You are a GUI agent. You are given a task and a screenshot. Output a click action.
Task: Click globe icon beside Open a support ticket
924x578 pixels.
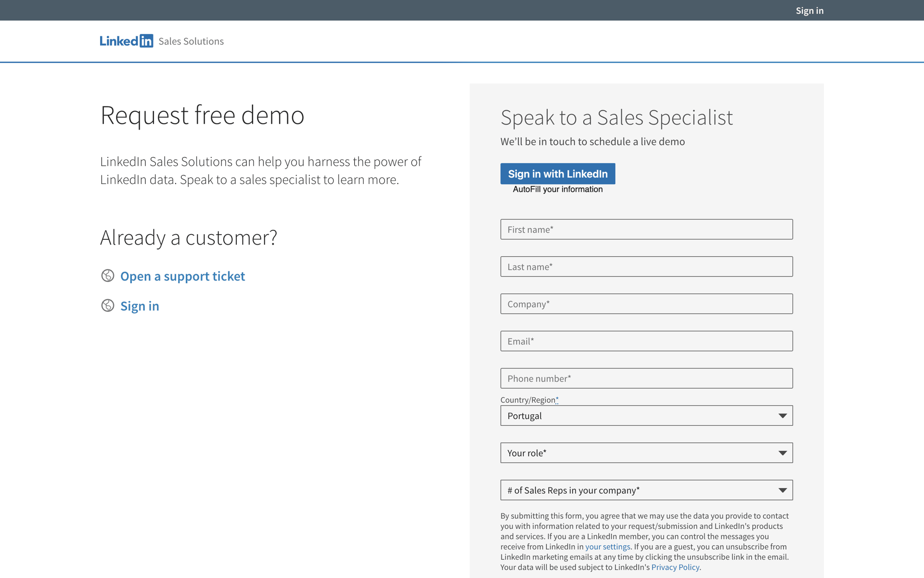pos(108,276)
